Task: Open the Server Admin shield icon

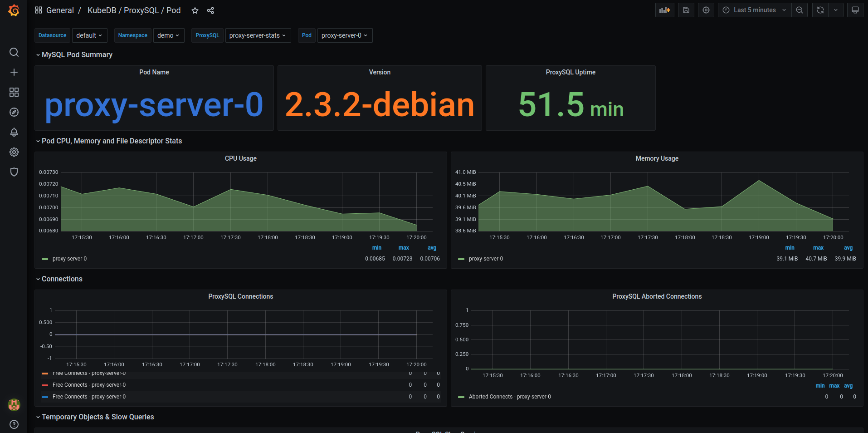Action: (x=14, y=172)
